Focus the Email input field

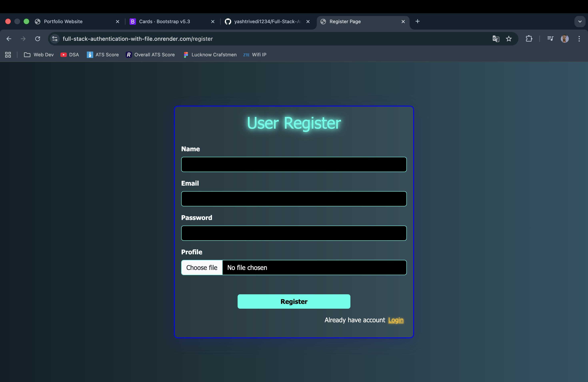click(294, 199)
